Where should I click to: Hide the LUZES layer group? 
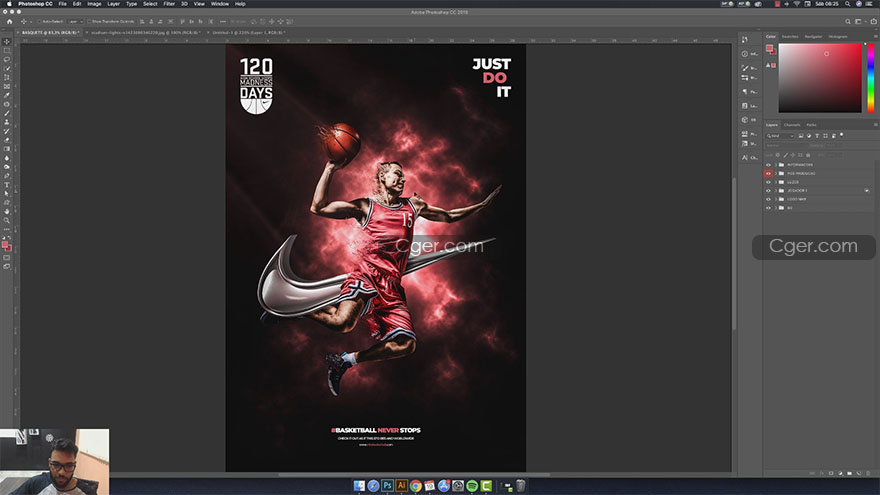click(768, 182)
